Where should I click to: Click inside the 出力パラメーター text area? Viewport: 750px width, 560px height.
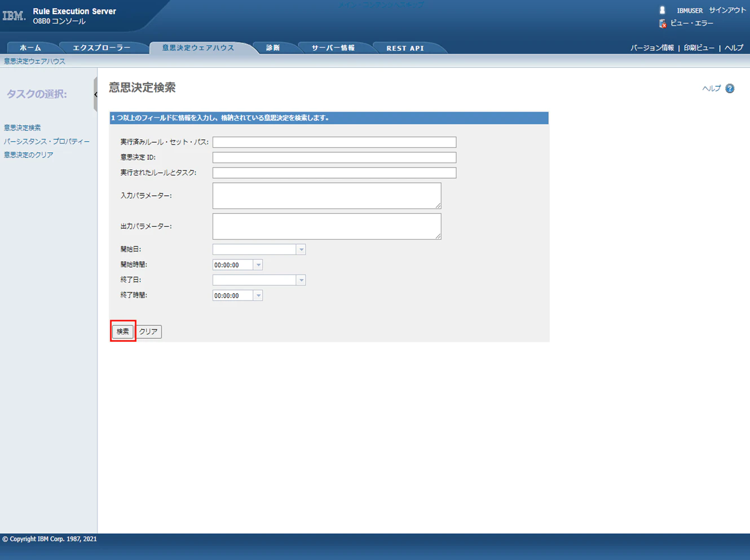tap(327, 226)
